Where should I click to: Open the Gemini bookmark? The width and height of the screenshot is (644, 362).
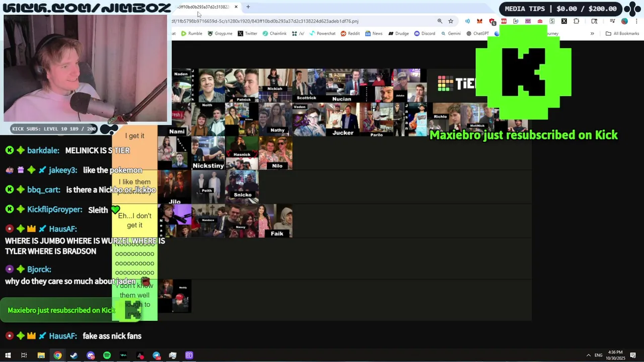tap(451, 34)
